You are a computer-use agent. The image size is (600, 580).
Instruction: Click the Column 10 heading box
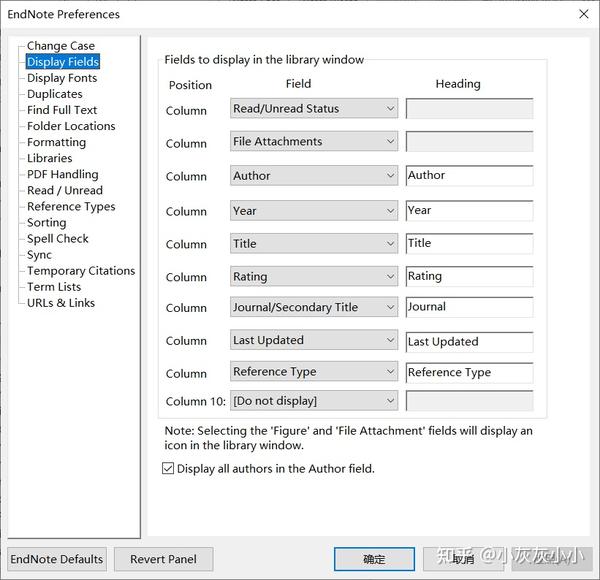click(470, 401)
